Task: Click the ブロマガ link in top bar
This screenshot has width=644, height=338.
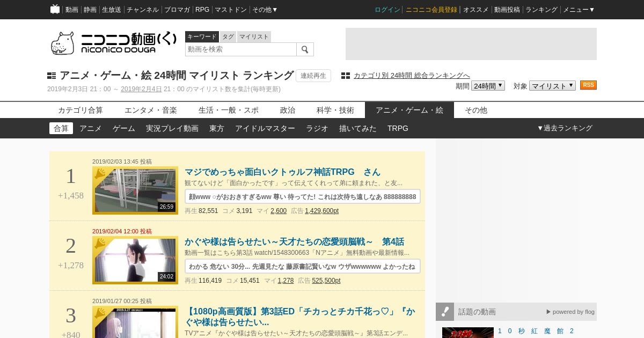Action: tap(177, 10)
